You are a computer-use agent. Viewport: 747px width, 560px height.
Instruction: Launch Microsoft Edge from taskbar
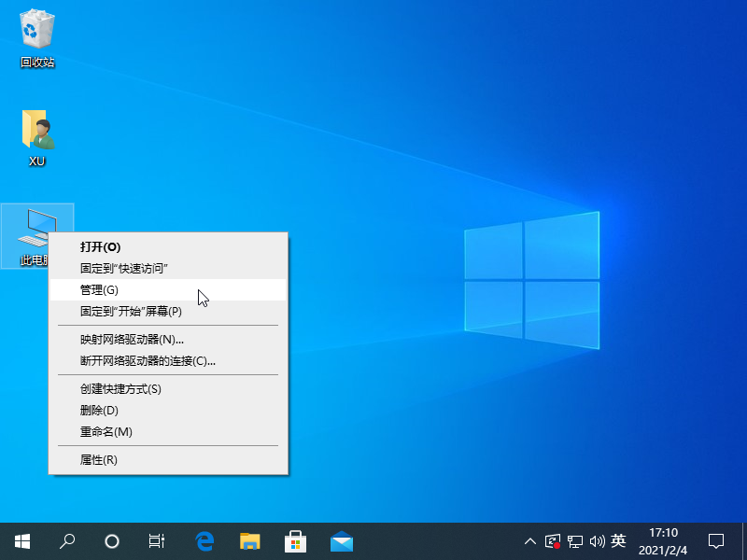[x=204, y=540]
